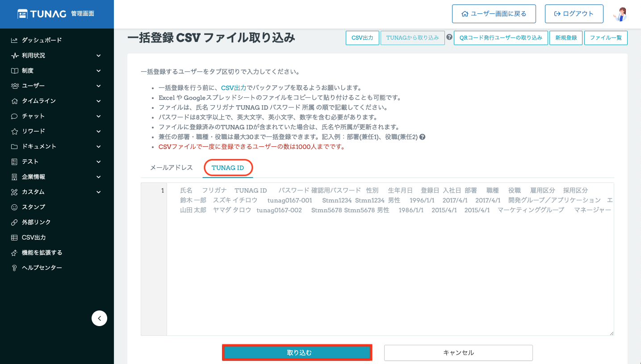Click the red 1000人まで warning text
Viewport: 641px width, 364px height.
(251, 147)
